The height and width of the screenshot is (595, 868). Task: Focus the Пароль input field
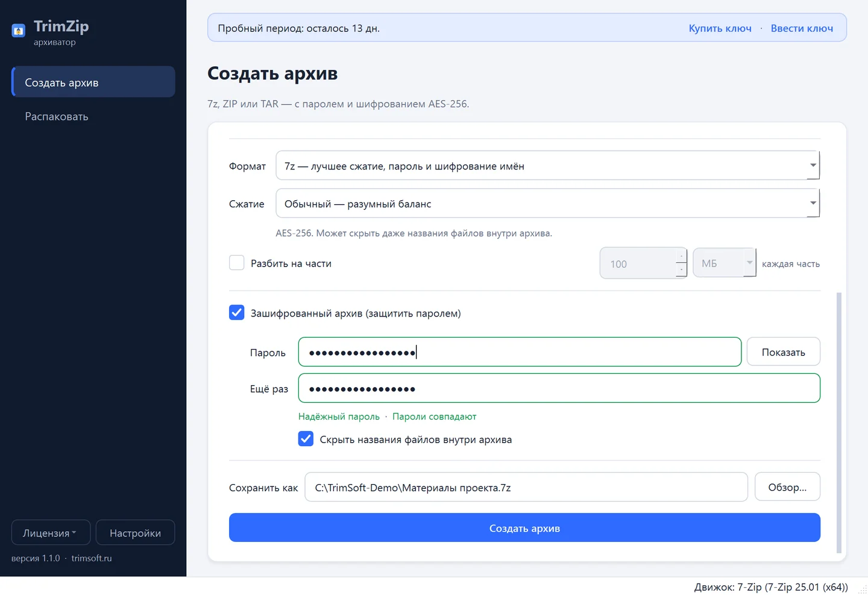(520, 352)
